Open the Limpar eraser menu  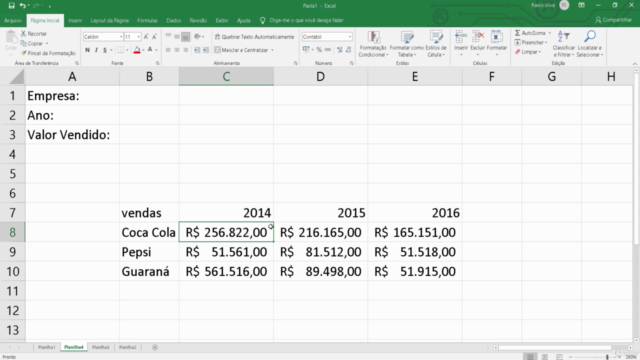coord(528,52)
